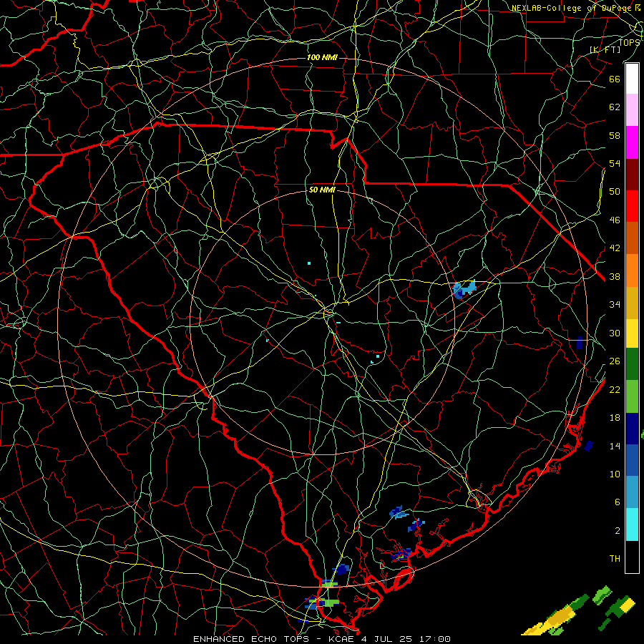Select the "46" scale label
644x644 pixels.
pos(615,220)
